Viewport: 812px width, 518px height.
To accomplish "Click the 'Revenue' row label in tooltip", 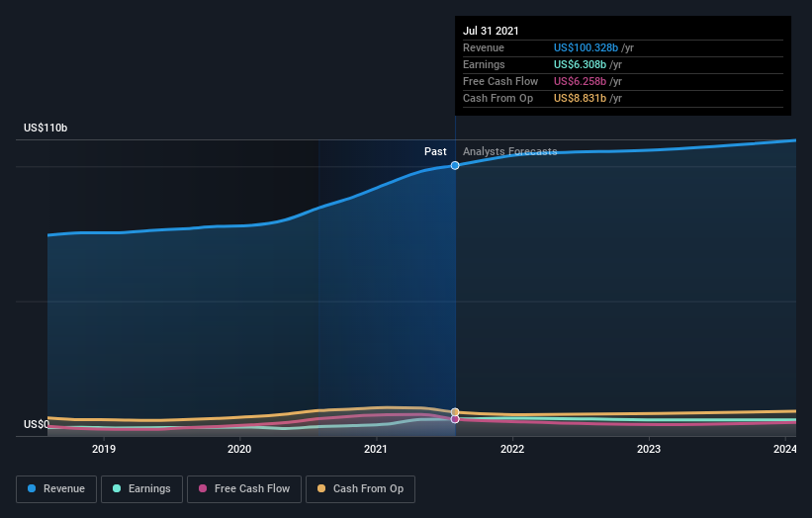I will coord(484,47).
